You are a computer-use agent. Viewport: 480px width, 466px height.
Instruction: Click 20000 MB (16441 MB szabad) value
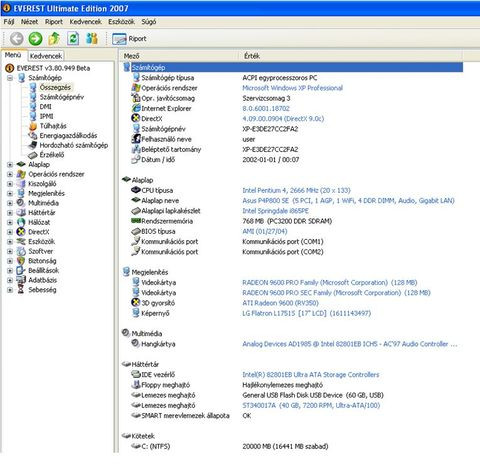pos(285,446)
